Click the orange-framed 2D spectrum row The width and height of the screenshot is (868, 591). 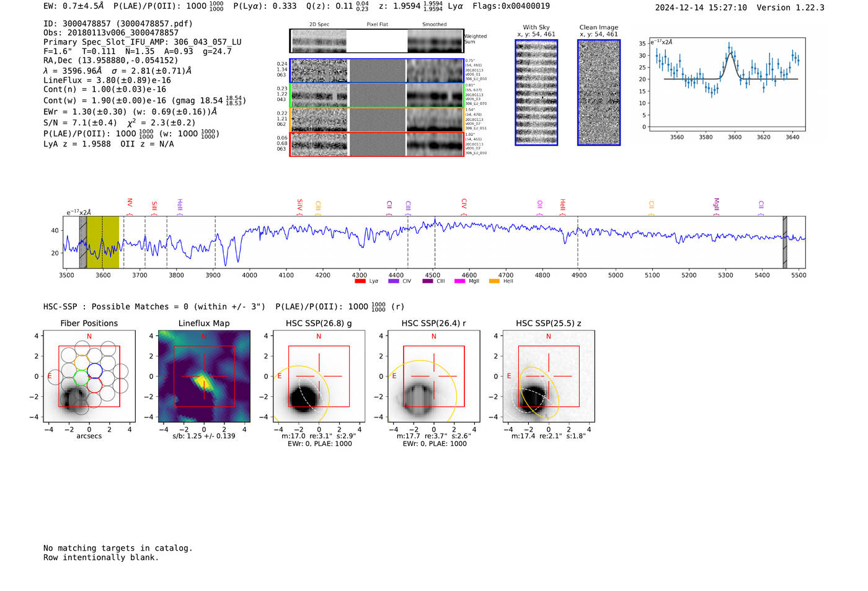tap(377, 120)
